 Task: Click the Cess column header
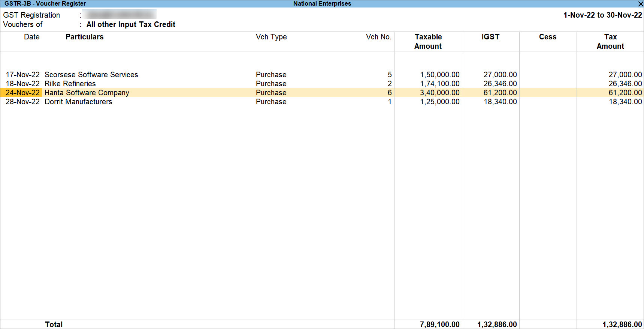[x=548, y=37]
